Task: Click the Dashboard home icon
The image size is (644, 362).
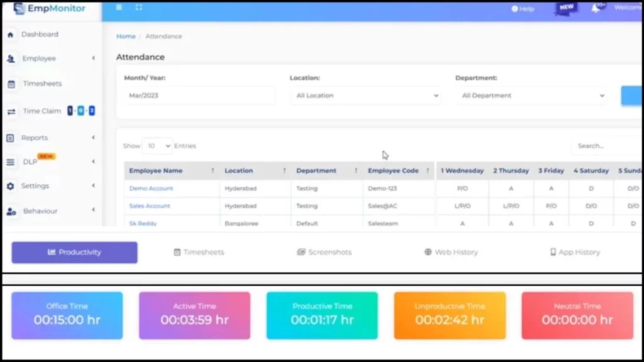Action: [11, 35]
